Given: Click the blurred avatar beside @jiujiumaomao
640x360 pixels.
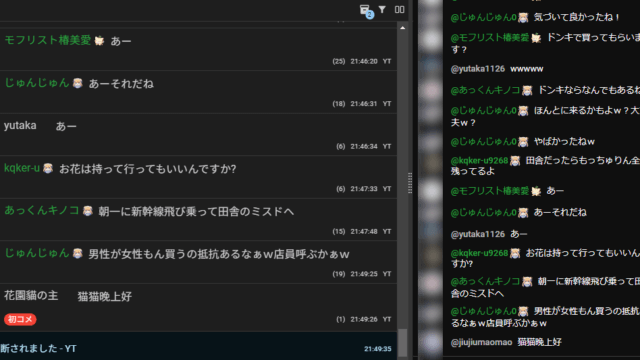Looking at the screenshot, I should (x=431, y=342).
